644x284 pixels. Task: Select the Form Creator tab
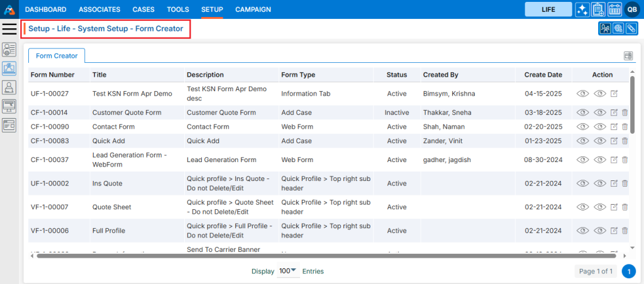57,56
